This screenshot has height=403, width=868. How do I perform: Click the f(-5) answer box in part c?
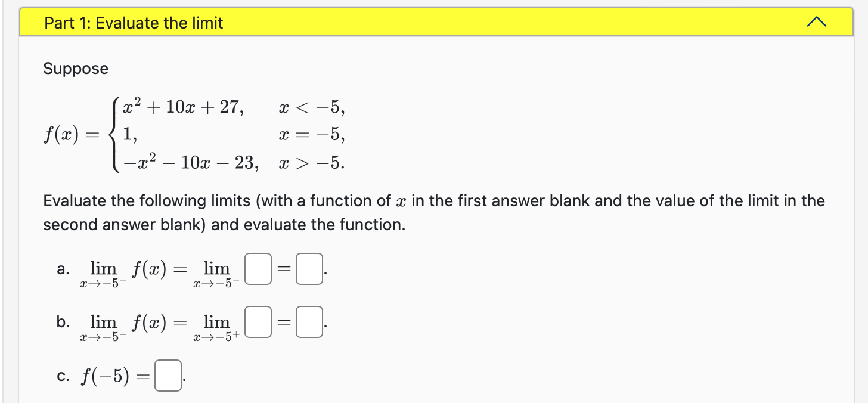click(167, 376)
